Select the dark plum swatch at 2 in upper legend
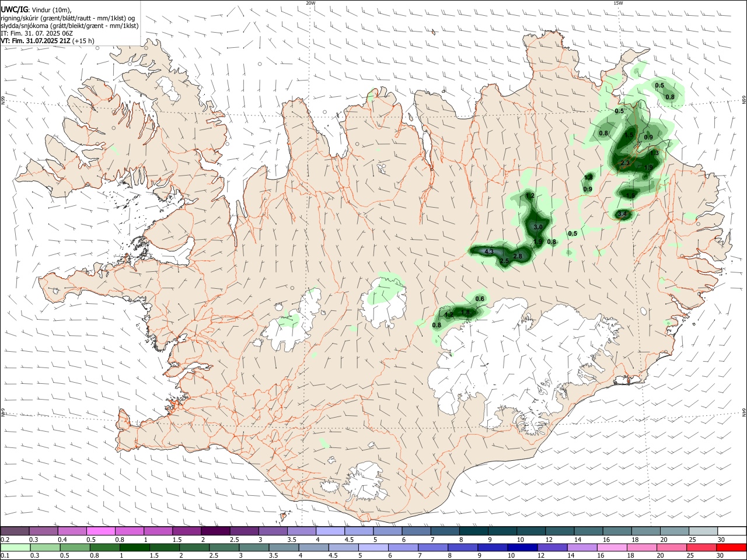The height and width of the screenshot is (560, 747). tap(216, 531)
